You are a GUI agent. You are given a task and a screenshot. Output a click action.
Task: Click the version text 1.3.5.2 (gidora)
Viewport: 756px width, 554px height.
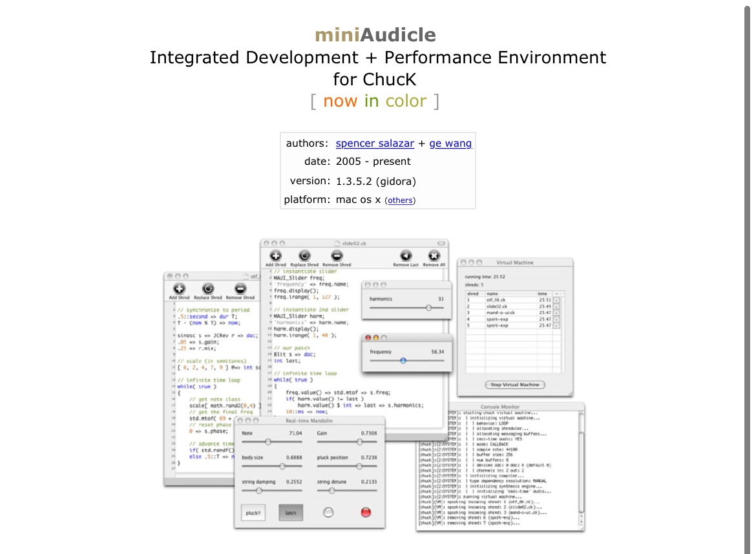(x=375, y=181)
